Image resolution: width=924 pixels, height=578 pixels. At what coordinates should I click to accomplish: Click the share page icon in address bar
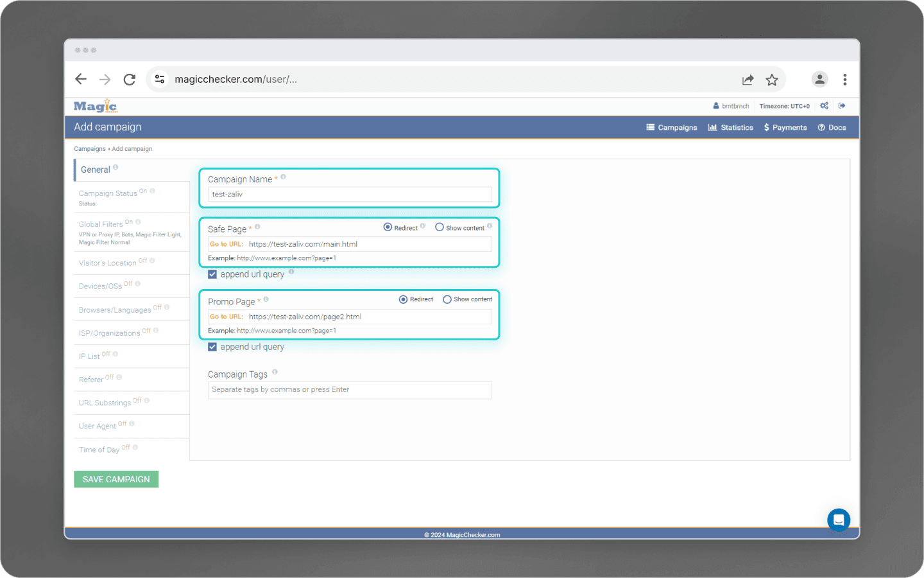(748, 80)
